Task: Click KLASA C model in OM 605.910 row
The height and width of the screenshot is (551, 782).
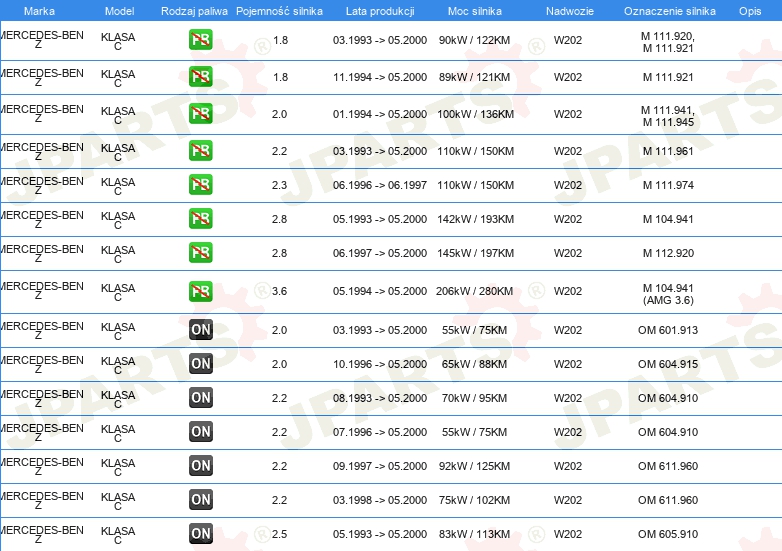Action: click(118, 535)
